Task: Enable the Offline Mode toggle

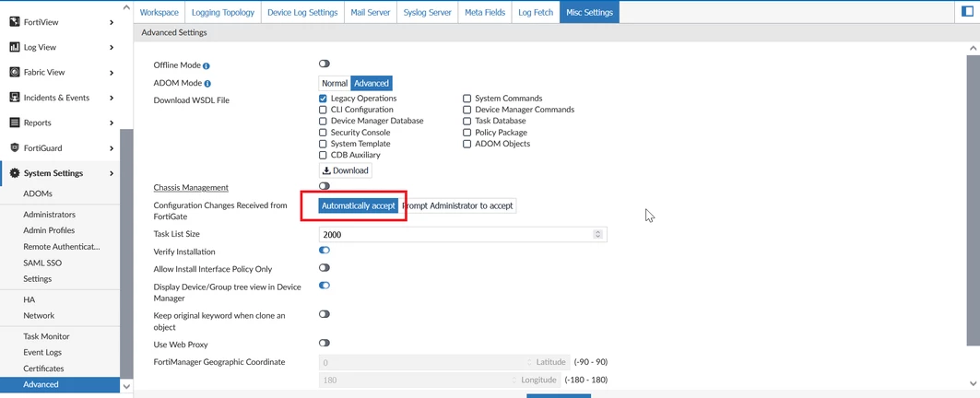Action: point(324,64)
